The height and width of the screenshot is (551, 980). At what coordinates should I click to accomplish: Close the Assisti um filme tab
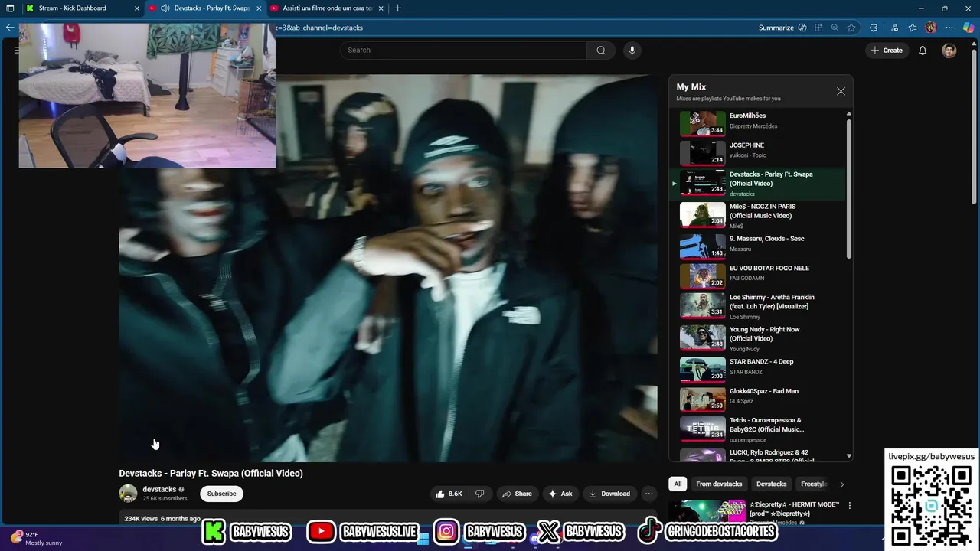381,8
